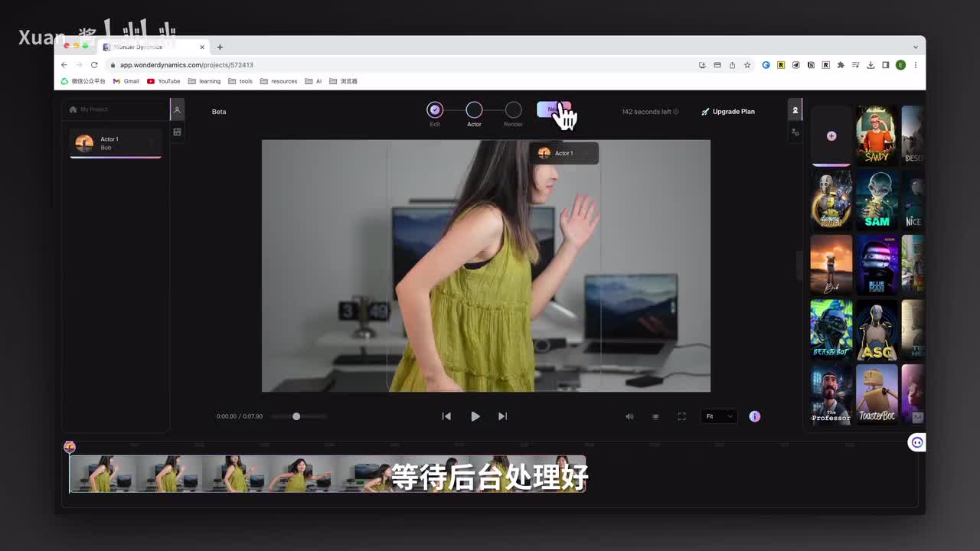Enter fullscreen preview mode
Image resolution: width=980 pixels, height=551 pixels.
(x=681, y=416)
